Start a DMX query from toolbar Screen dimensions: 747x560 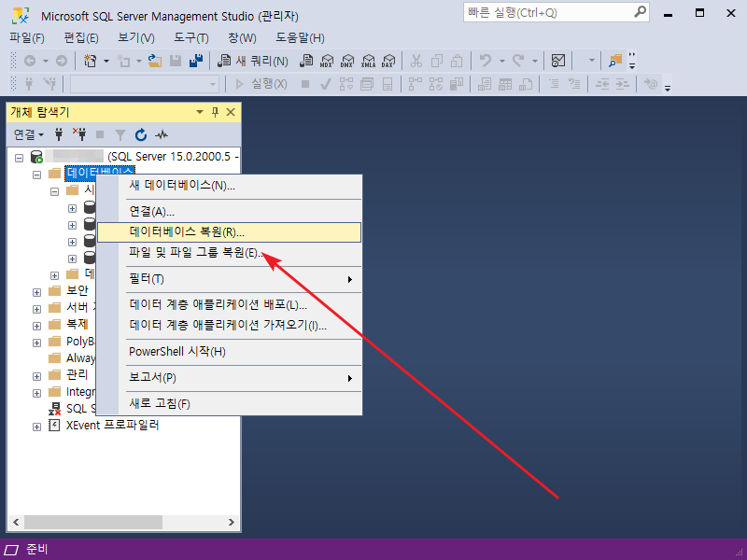[x=347, y=61]
